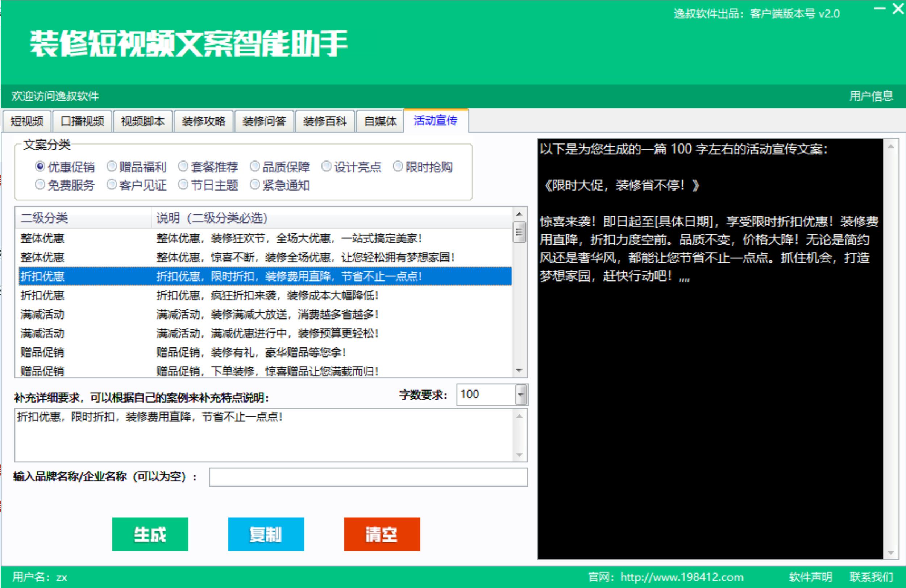Click the 二级分类 column header
This screenshot has width=906, height=588.
(83, 218)
